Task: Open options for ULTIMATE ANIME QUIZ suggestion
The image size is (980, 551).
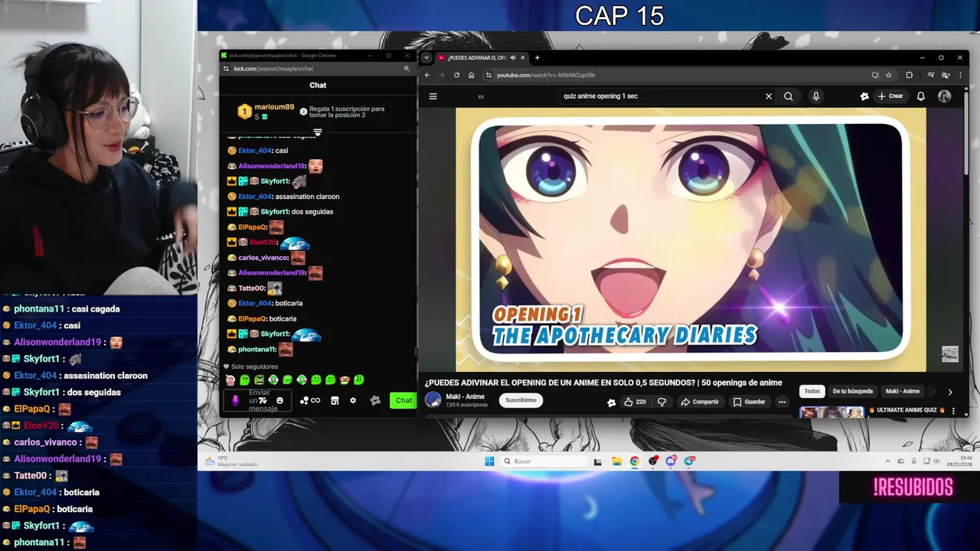Action: [x=953, y=411]
